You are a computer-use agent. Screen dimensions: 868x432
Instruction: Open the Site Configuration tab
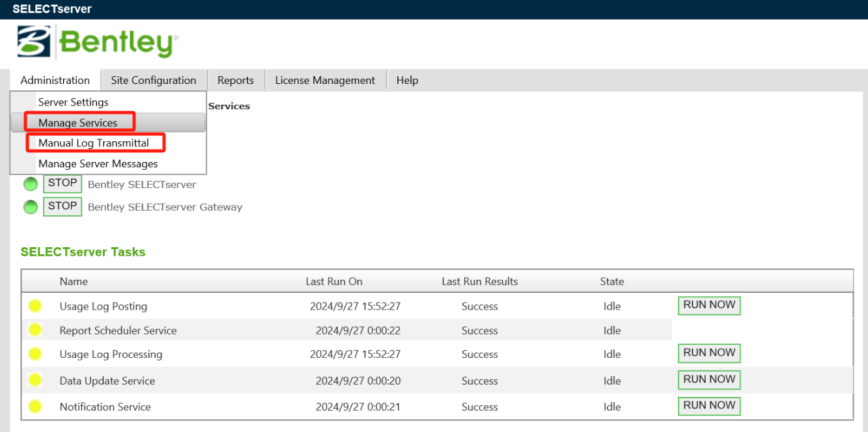(x=154, y=80)
